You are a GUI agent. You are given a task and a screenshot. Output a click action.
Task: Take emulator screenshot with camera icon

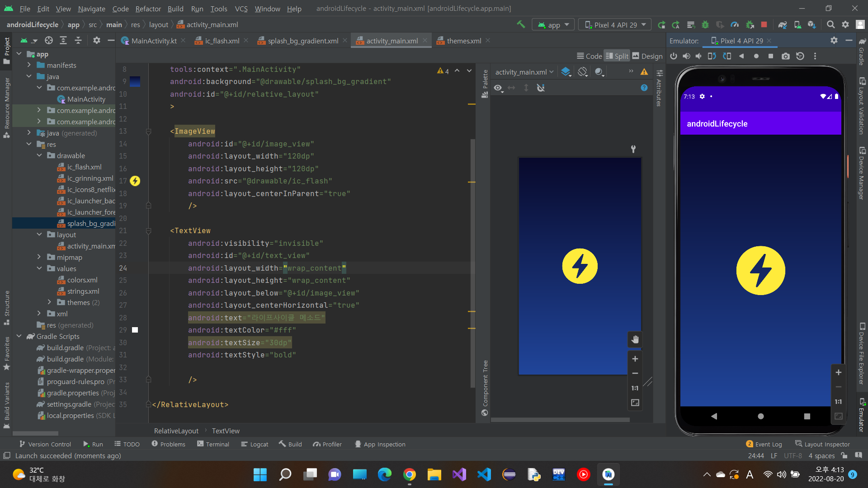click(786, 56)
